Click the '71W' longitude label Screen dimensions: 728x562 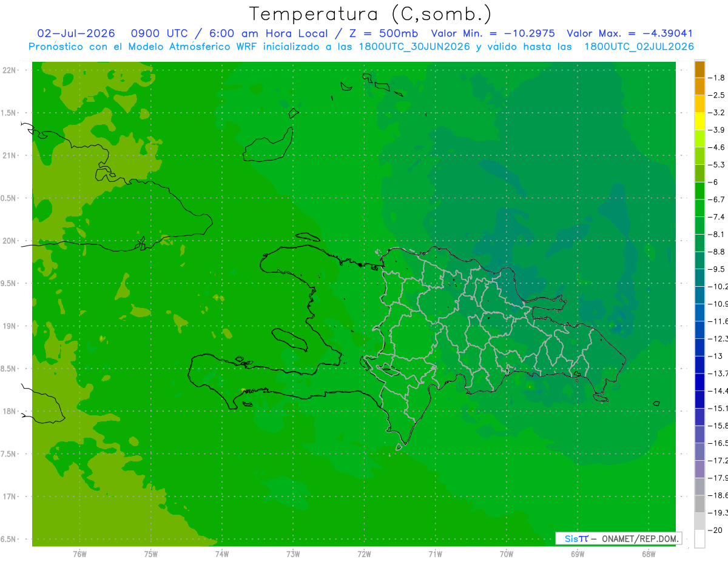click(435, 554)
